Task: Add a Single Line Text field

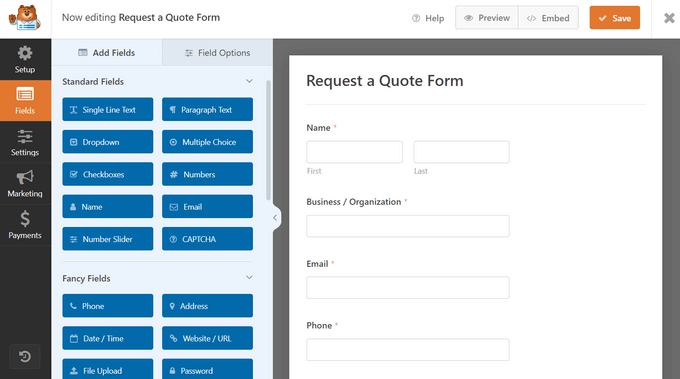Action: coord(108,109)
